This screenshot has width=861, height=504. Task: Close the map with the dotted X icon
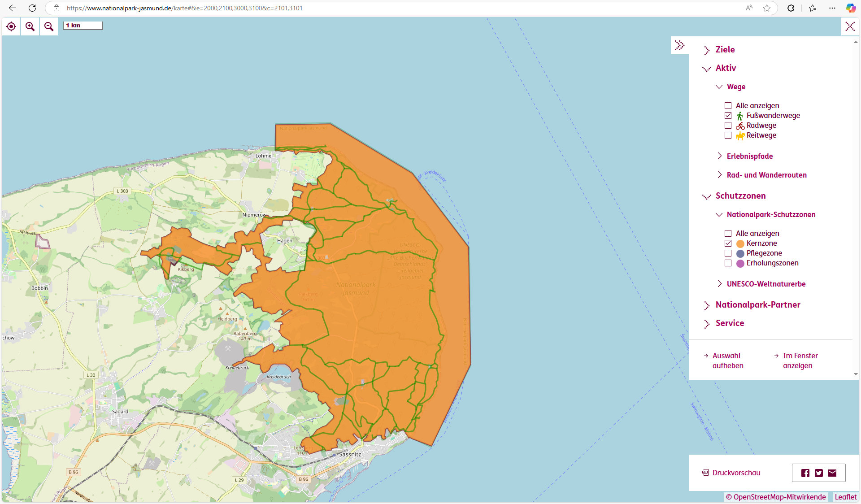point(850,26)
